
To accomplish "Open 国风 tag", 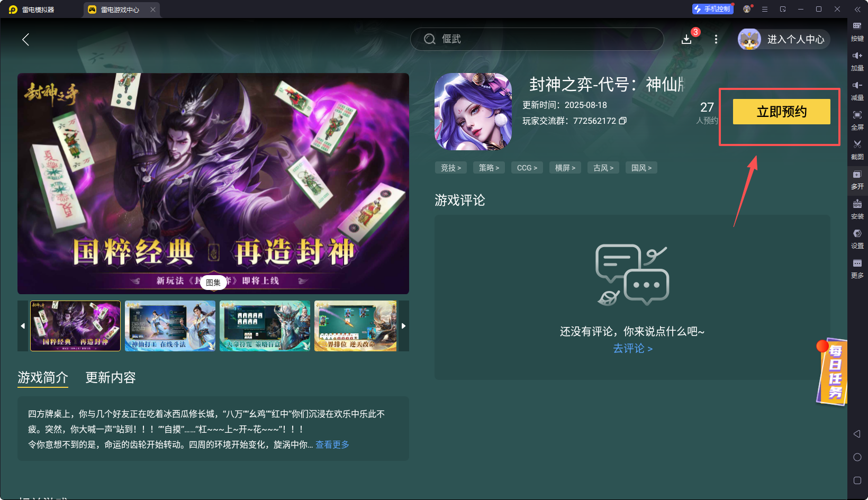I will point(641,168).
